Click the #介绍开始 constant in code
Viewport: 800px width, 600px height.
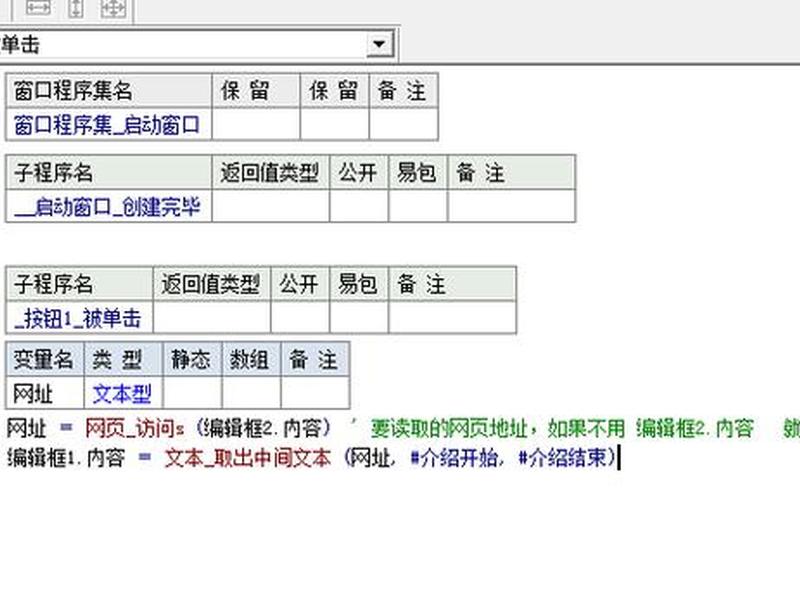tap(454, 458)
